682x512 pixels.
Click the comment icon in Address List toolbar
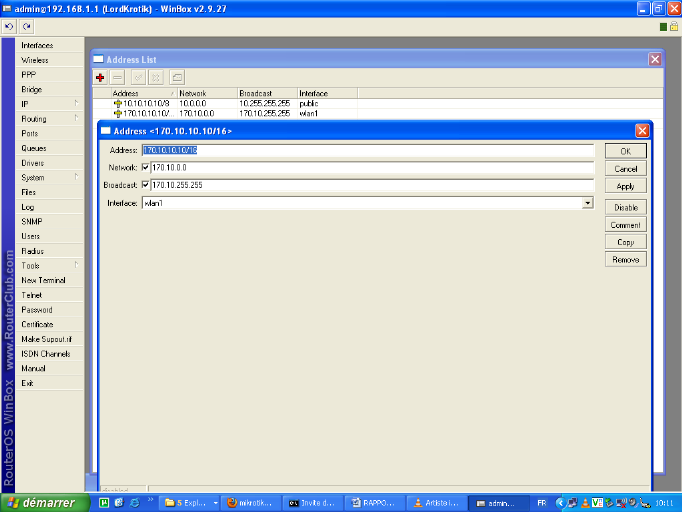[x=177, y=78]
